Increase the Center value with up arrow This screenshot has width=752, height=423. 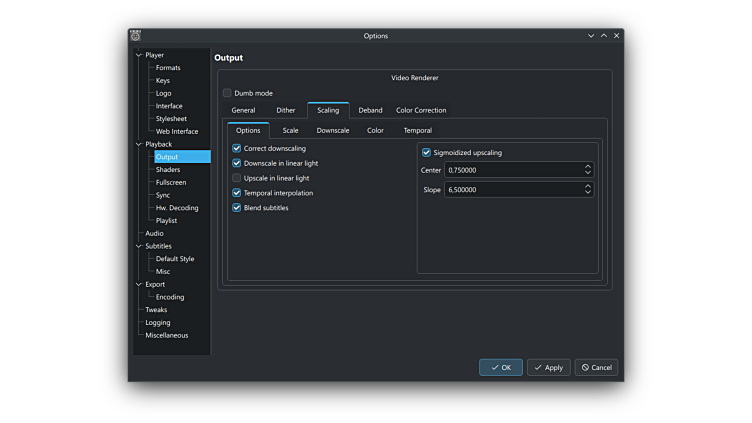pos(588,167)
